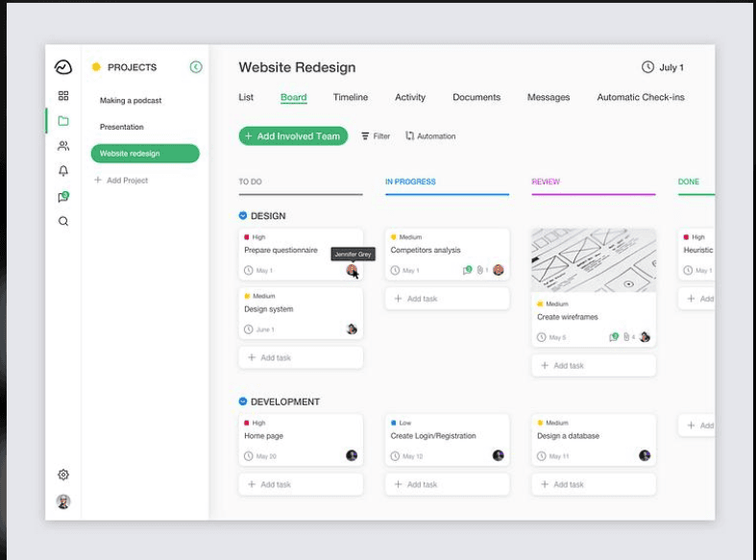Click the wireframes thumbnail image
The image size is (756, 560).
pyautogui.click(x=594, y=260)
